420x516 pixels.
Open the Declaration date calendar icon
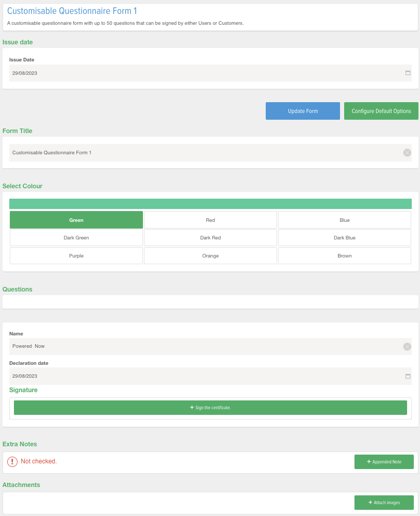point(407,376)
